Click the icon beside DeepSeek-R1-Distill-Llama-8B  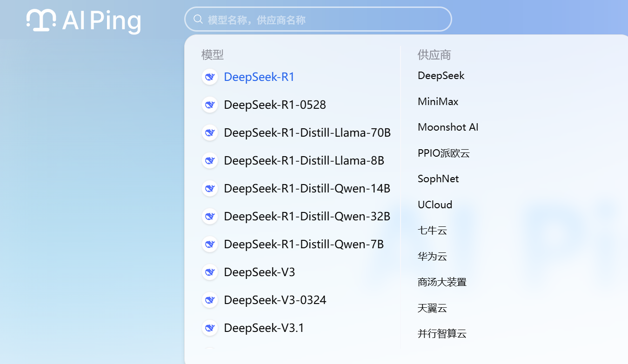point(210,160)
